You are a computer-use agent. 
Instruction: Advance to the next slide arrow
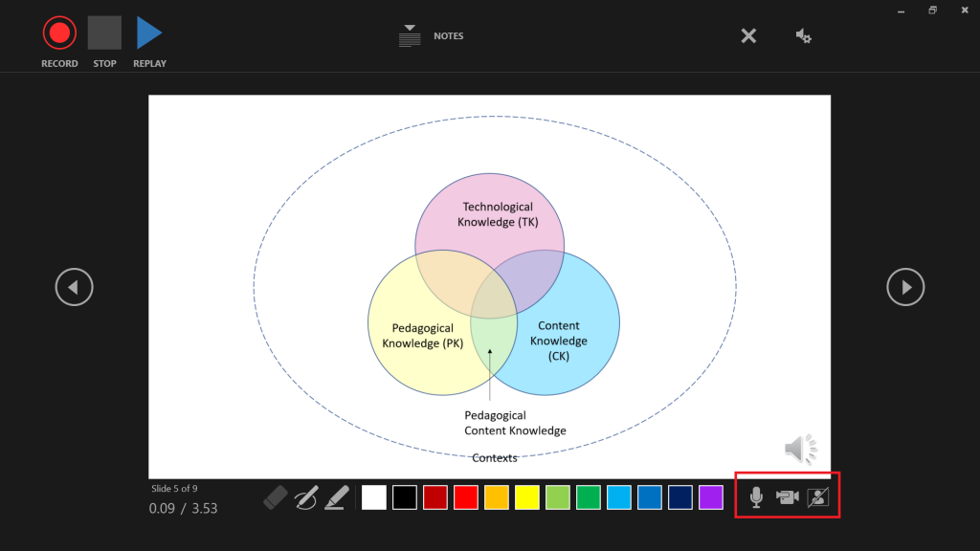point(905,286)
